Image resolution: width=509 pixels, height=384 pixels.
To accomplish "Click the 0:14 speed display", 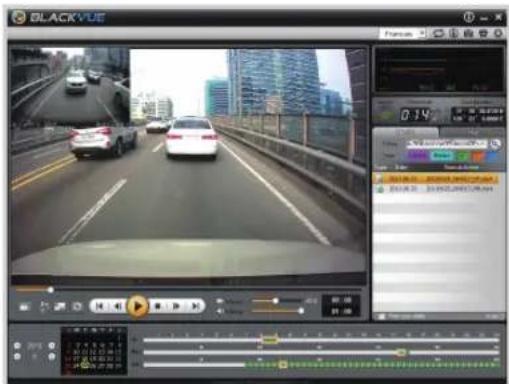I will click(x=416, y=115).
